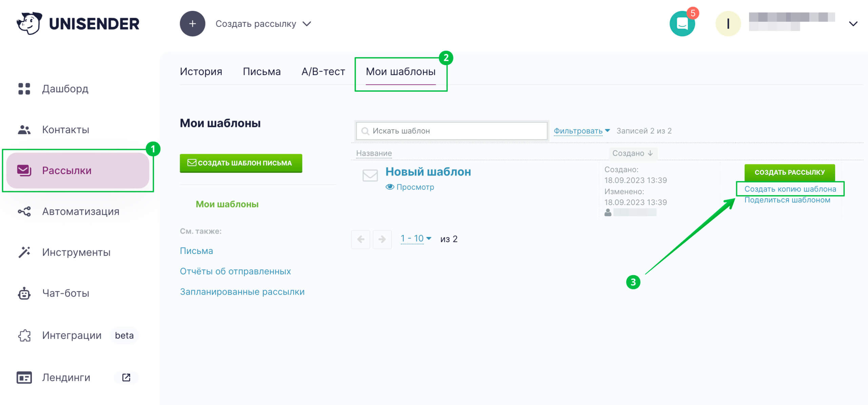Click the blurred account name in header
This screenshot has height=405, width=868.
[x=792, y=21]
